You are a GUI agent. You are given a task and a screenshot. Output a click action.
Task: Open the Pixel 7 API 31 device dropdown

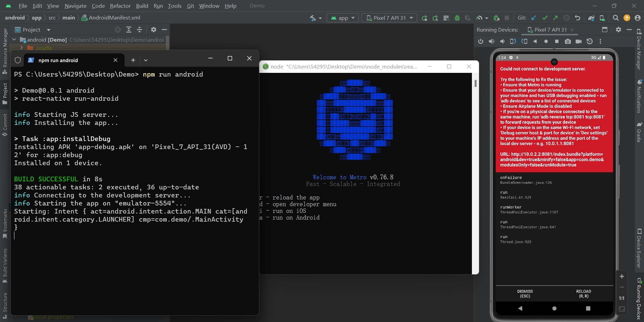[x=389, y=18]
